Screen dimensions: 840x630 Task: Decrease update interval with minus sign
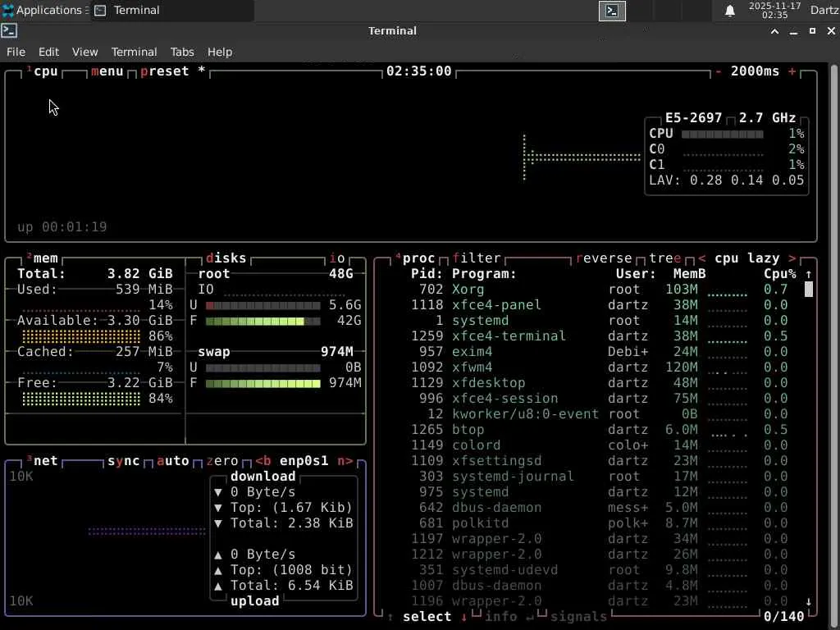[x=719, y=71]
